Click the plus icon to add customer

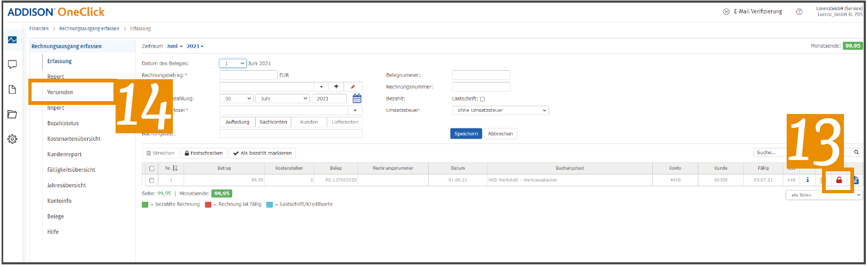point(336,87)
